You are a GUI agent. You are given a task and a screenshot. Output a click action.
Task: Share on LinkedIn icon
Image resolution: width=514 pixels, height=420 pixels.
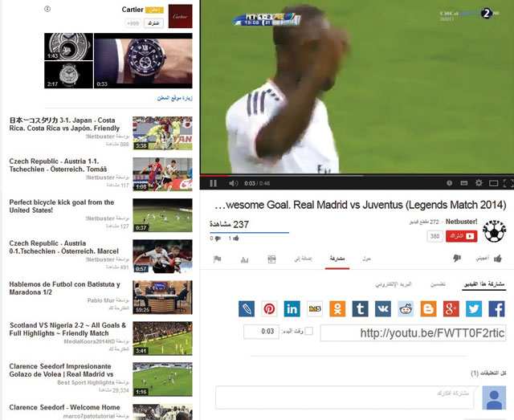coord(292,309)
